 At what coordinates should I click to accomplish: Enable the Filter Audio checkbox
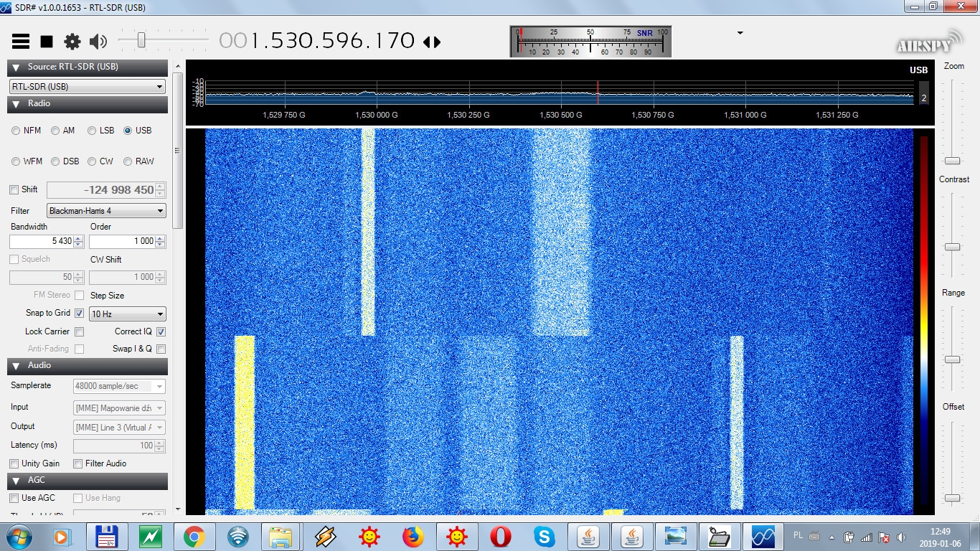78,463
